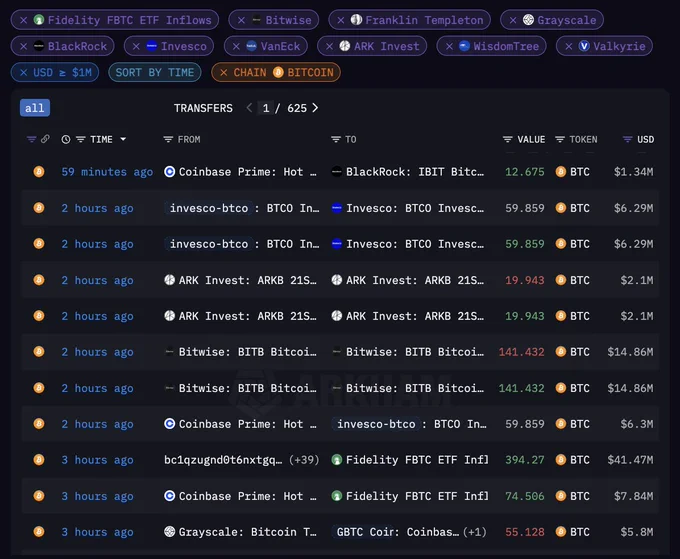
Task: Click the 394.27 BTC value
Action: pos(524,460)
